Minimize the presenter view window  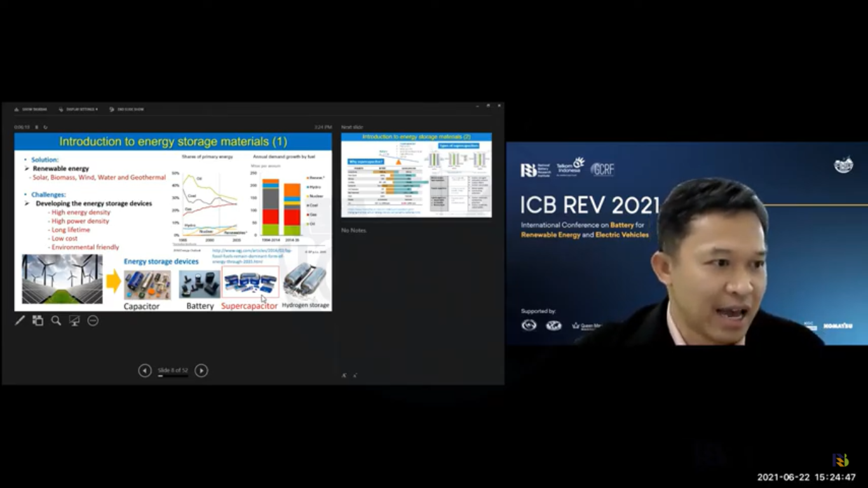coord(478,105)
